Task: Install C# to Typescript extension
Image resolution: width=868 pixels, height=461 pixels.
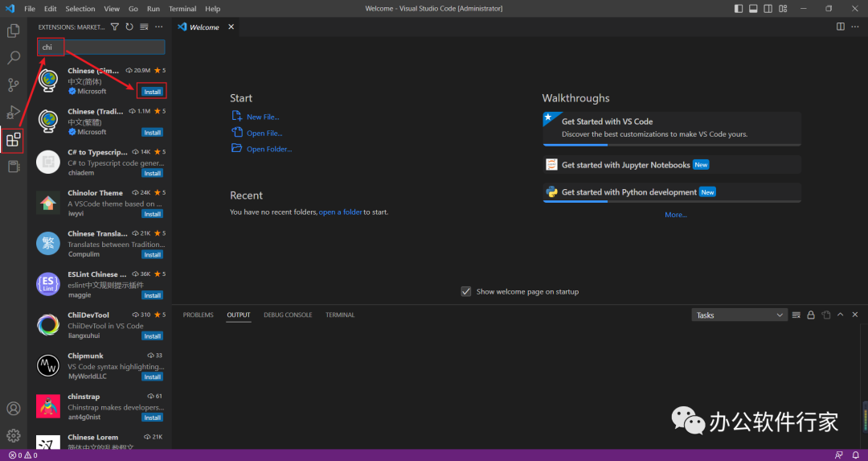Action: tap(152, 174)
